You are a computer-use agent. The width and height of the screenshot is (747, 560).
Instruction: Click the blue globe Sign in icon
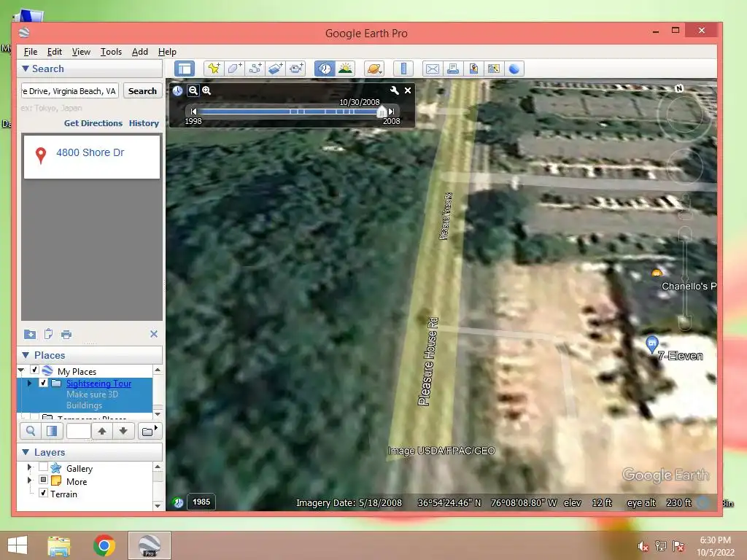tap(514, 69)
